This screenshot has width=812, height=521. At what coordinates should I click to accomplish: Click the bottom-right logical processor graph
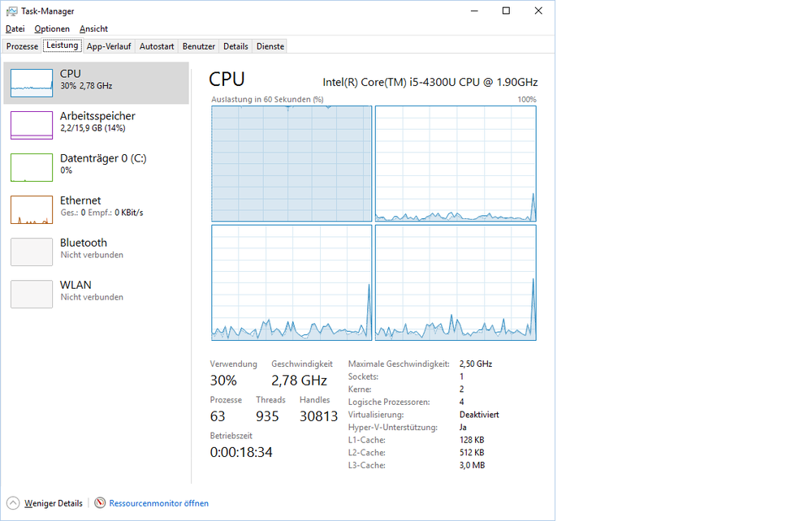(456, 282)
